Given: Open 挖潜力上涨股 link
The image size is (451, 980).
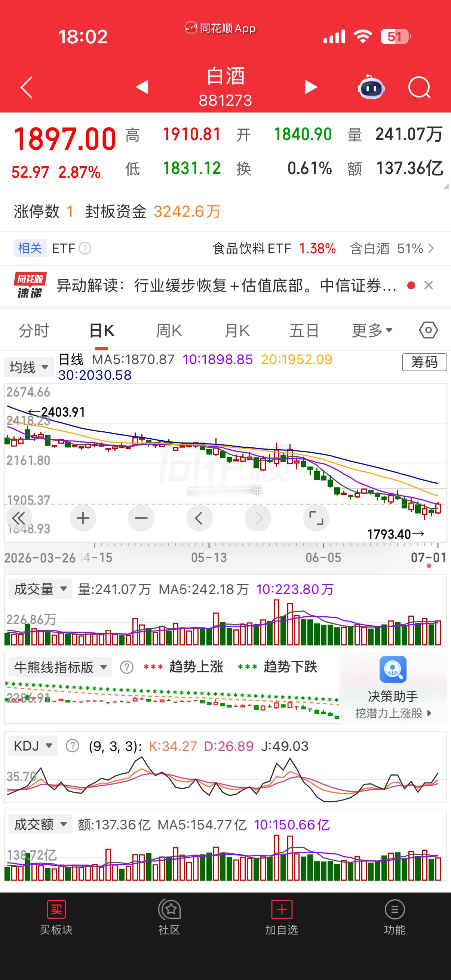Looking at the screenshot, I should [x=393, y=713].
